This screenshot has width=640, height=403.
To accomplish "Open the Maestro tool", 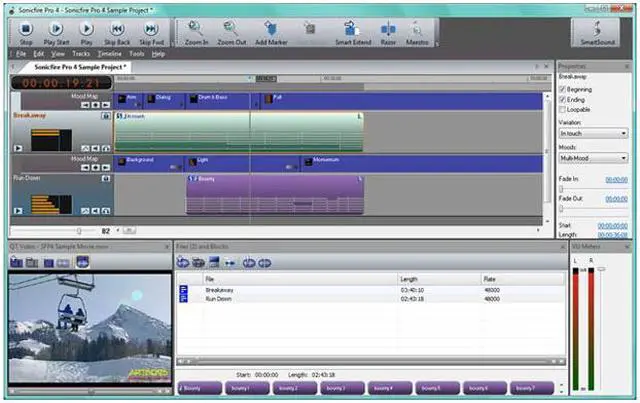I will pyautogui.click(x=418, y=29).
